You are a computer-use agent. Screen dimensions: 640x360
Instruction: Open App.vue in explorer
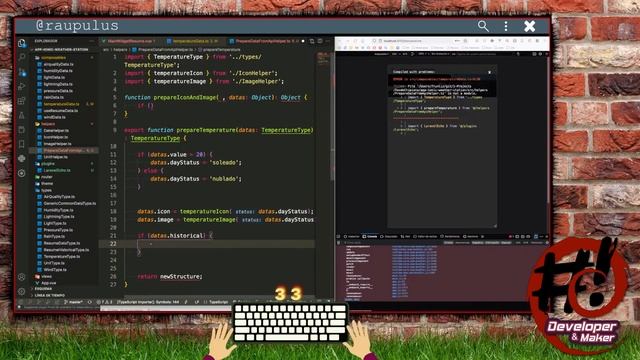click(49, 283)
